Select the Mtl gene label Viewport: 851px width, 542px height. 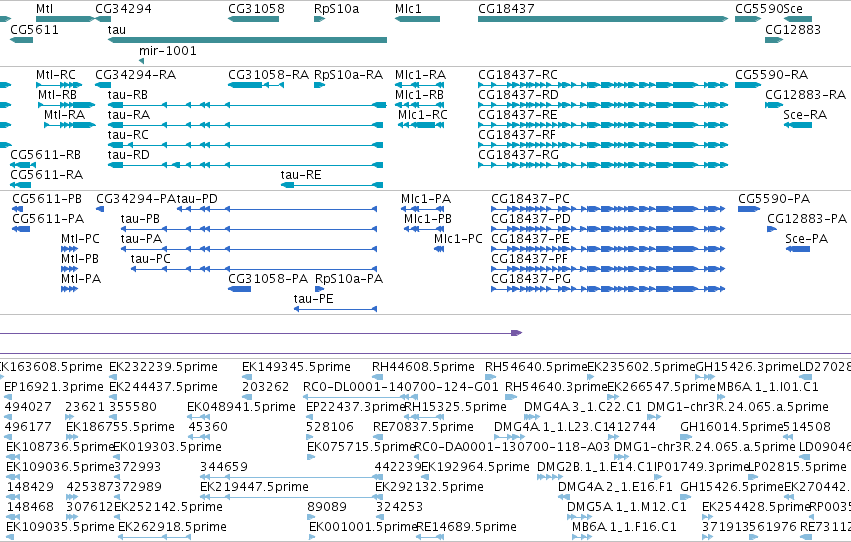click(x=45, y=9)
